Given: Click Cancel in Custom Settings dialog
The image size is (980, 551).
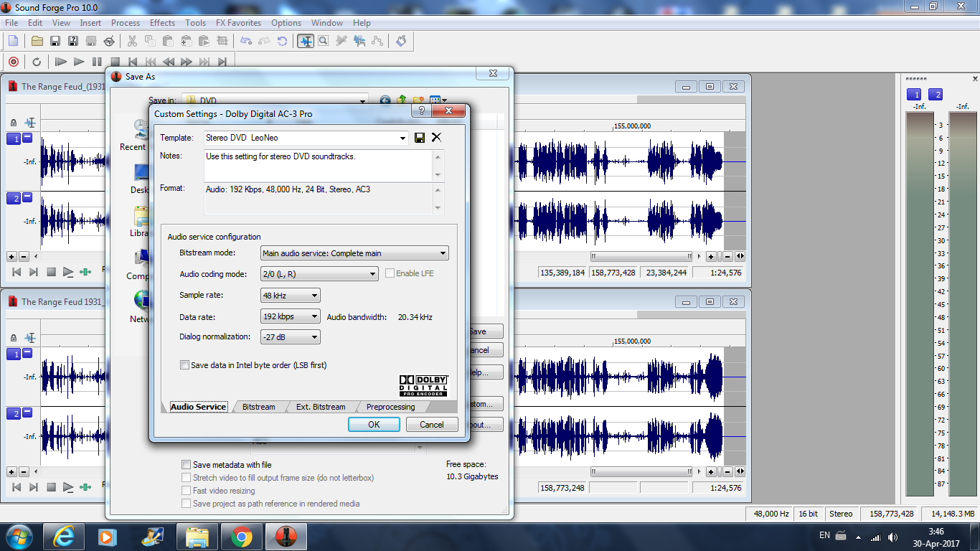Looking at the screenshot, I should pyautogui.click(x=432, y=425).
